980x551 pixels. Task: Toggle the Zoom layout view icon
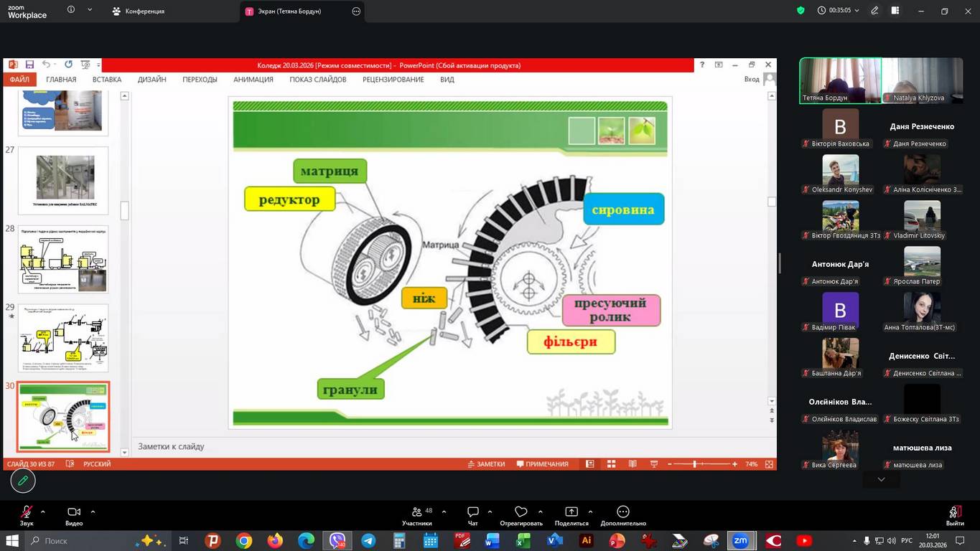[895, 11]
